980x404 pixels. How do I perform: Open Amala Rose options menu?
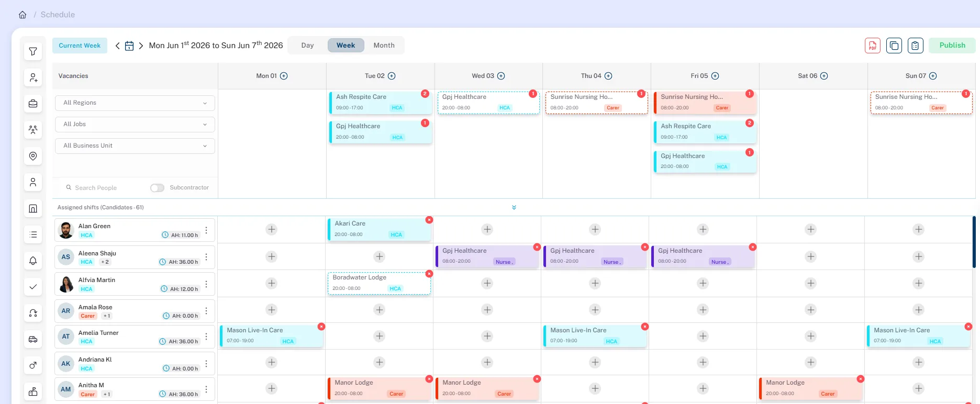(206, 311)
